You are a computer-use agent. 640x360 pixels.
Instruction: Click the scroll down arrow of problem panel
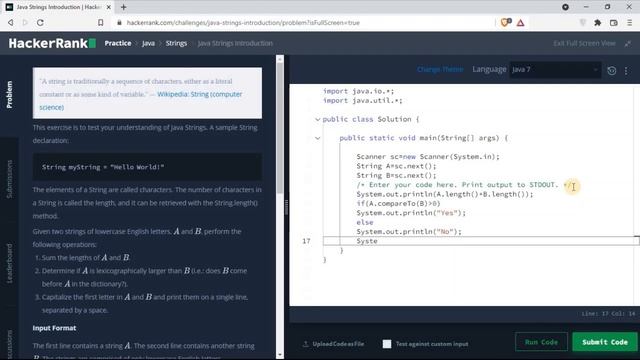tap(280, 354)
